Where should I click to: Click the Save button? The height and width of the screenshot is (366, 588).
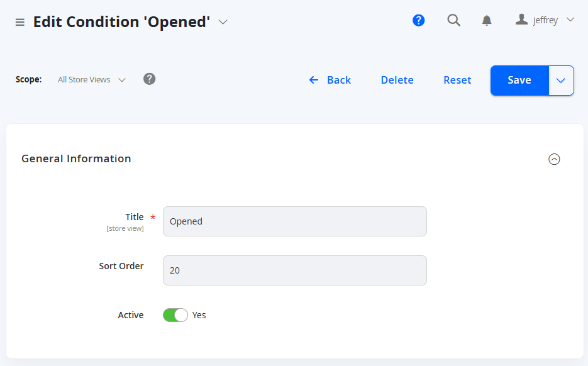coord(519,80)
